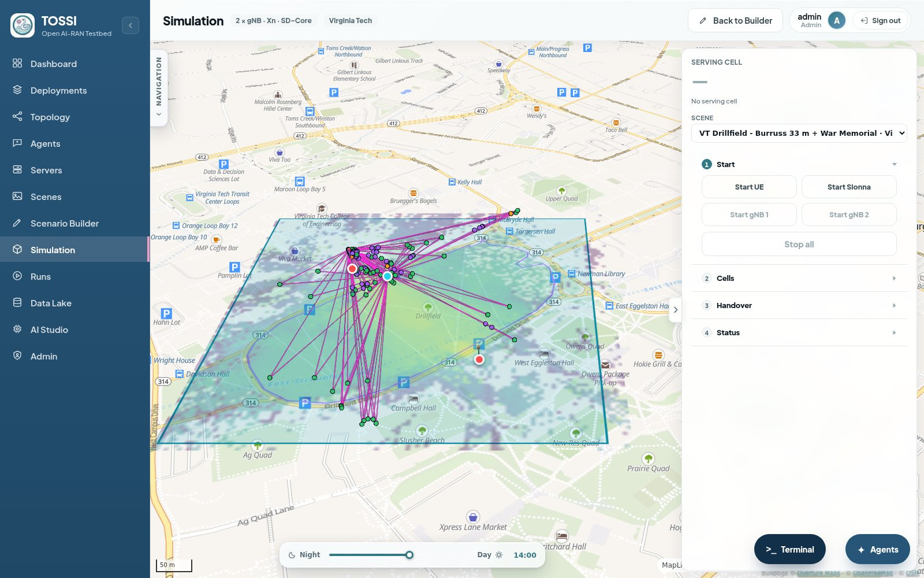
Task: Collapse the vertical NAVIGATION tab
Action: coord(159,88)
